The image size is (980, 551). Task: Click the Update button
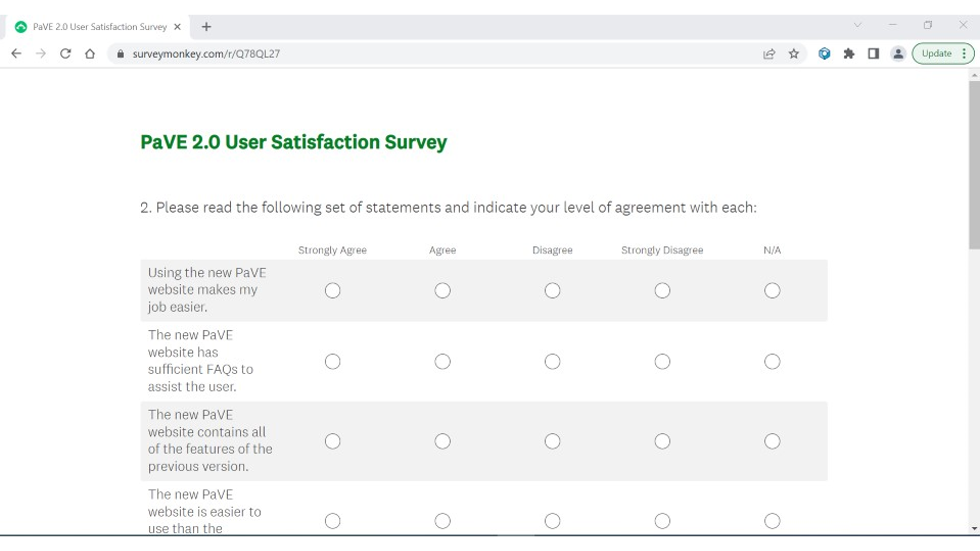pyautogui.click(x=936, y=53)
